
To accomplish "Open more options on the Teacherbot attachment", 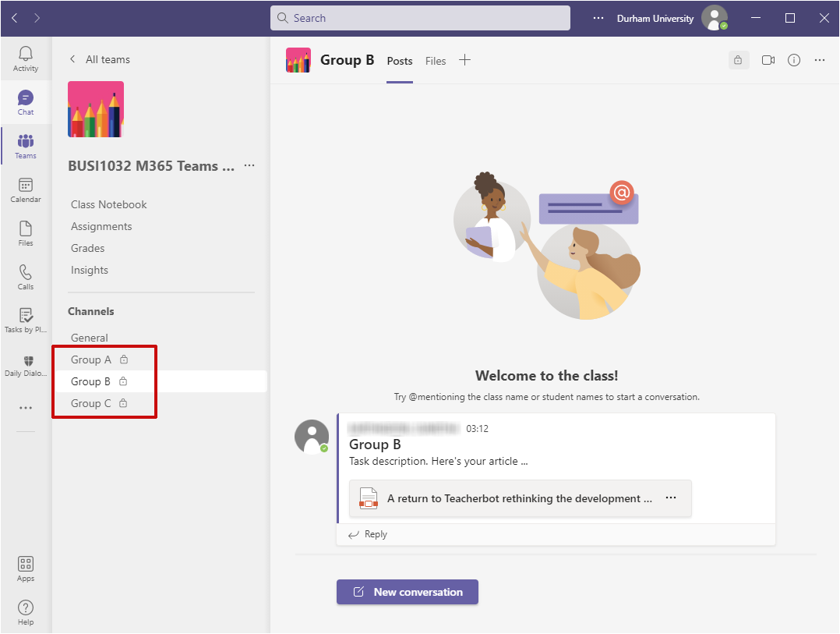I will pos(671,498).
